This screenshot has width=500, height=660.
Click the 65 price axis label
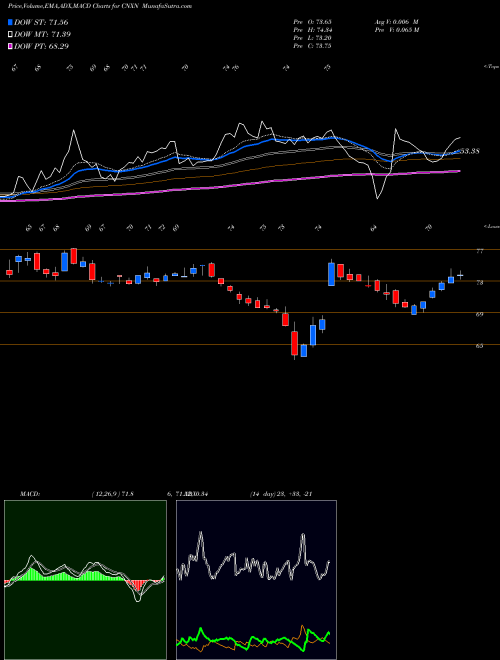[x=479, y=346]
